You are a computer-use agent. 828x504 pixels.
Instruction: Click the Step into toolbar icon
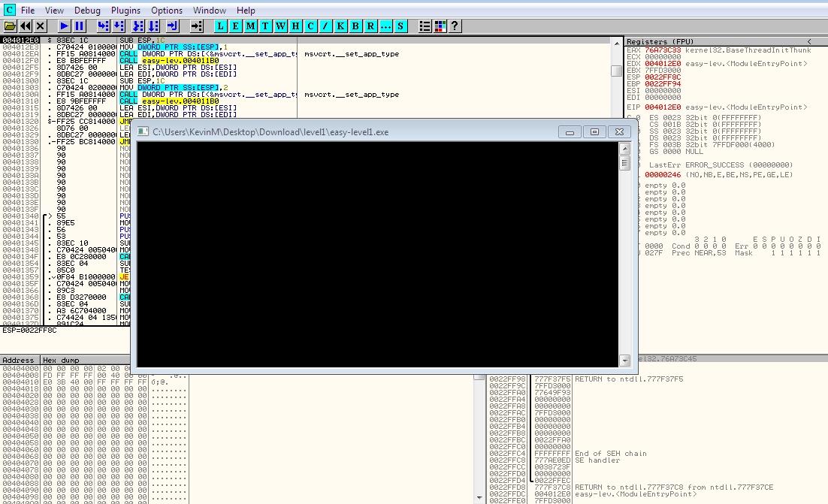[104, 26]
